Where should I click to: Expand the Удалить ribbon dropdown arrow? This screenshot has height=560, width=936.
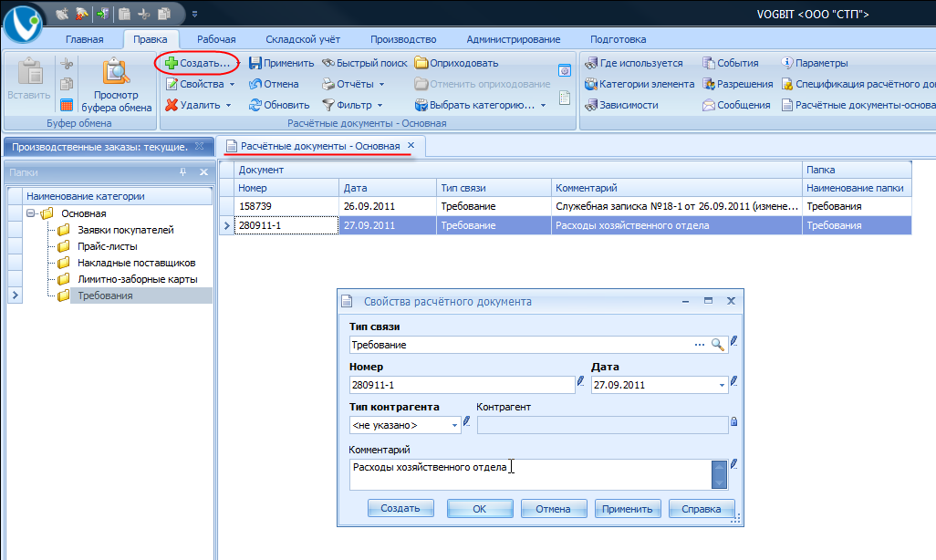click(229, 106)
